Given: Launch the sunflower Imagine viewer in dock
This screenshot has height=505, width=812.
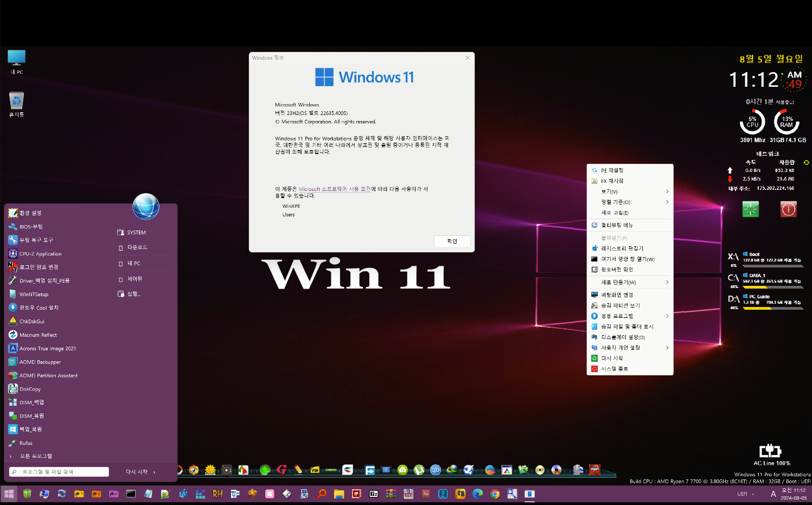Looking at the screenshot, I should (x=210, y=470).
